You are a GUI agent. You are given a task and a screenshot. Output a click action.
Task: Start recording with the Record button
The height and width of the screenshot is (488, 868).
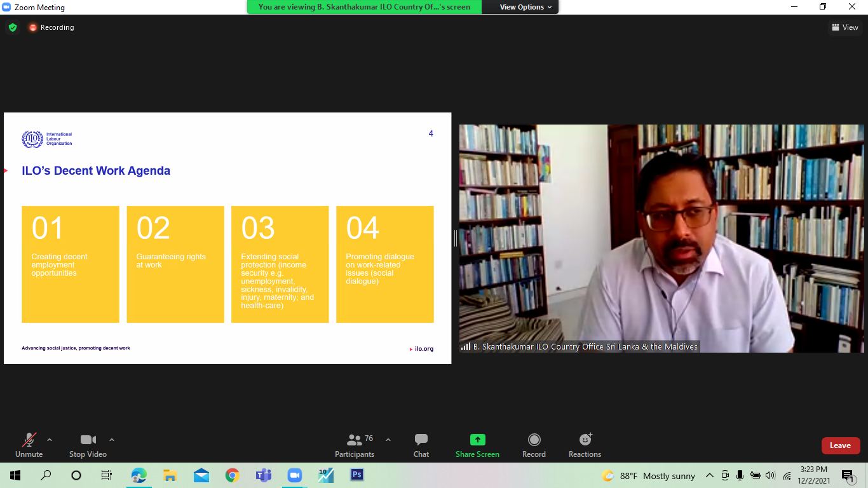[x=534, y=445]
